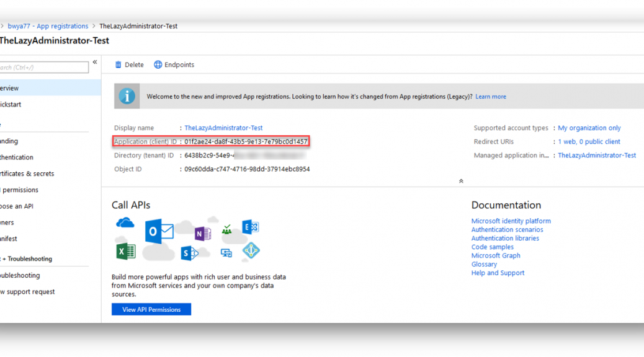Click the Documentation heading
The height and width of the screenshot is (357, 644).
(506, 205)
